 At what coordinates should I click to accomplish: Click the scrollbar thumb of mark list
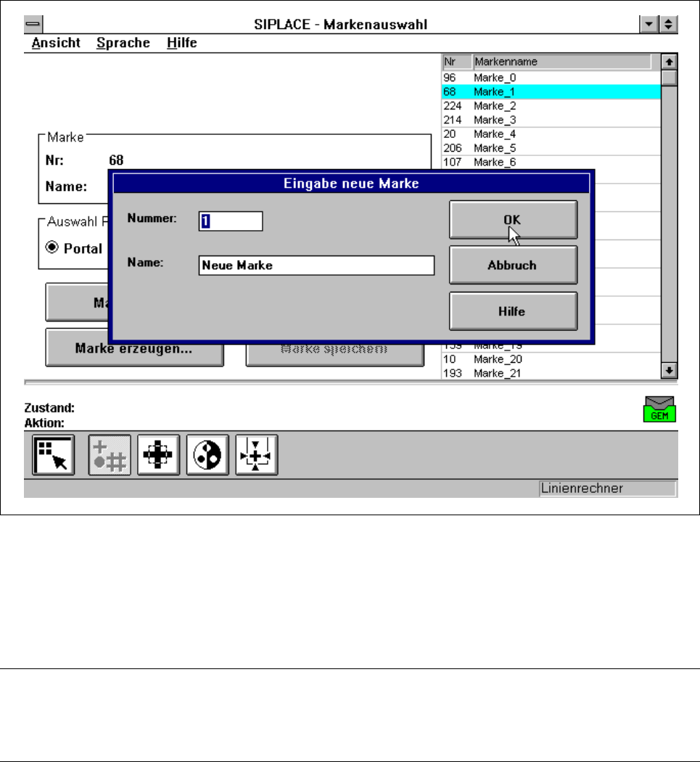(669, 78)
